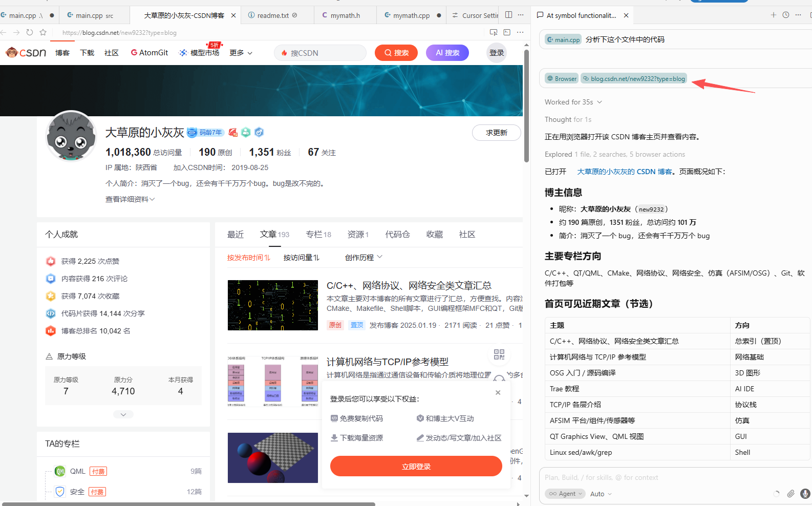Bookmark the page with the star icon
Viewport: 812px width, 506px height.
43,32
